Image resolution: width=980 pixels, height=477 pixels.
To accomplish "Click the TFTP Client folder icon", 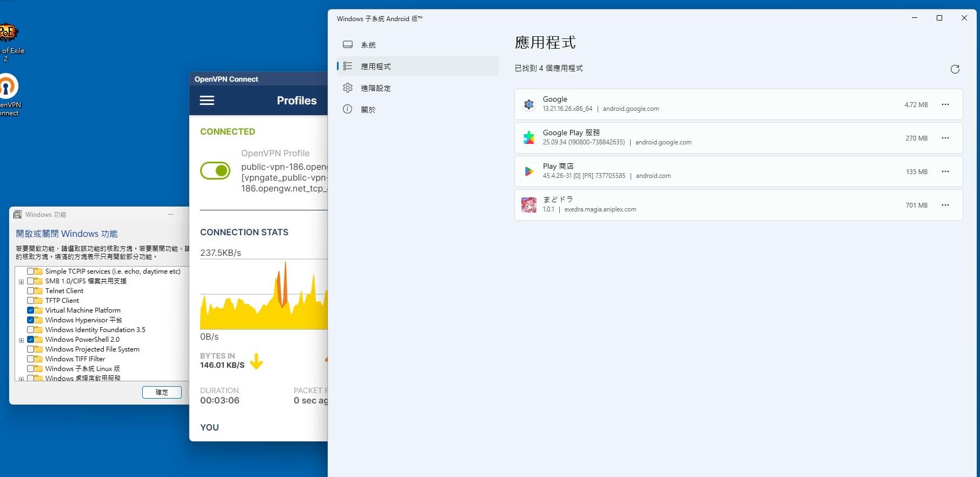I will tap(38, 301).
